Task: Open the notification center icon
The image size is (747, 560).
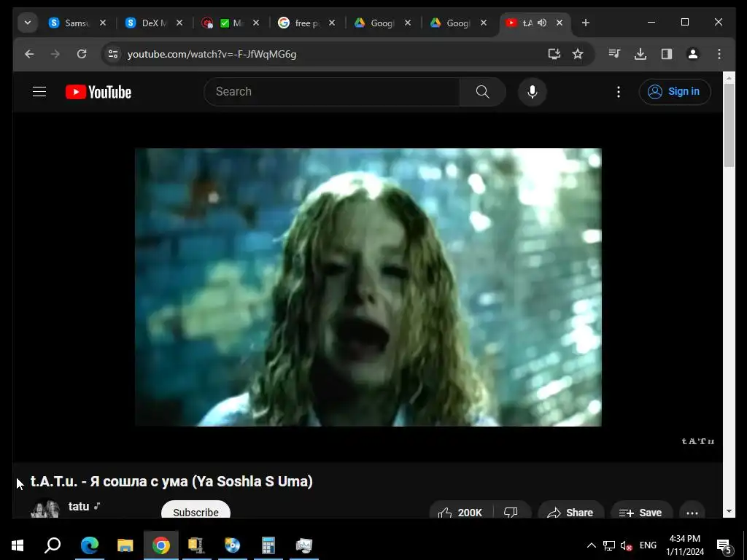Action: tap(724, 545)
